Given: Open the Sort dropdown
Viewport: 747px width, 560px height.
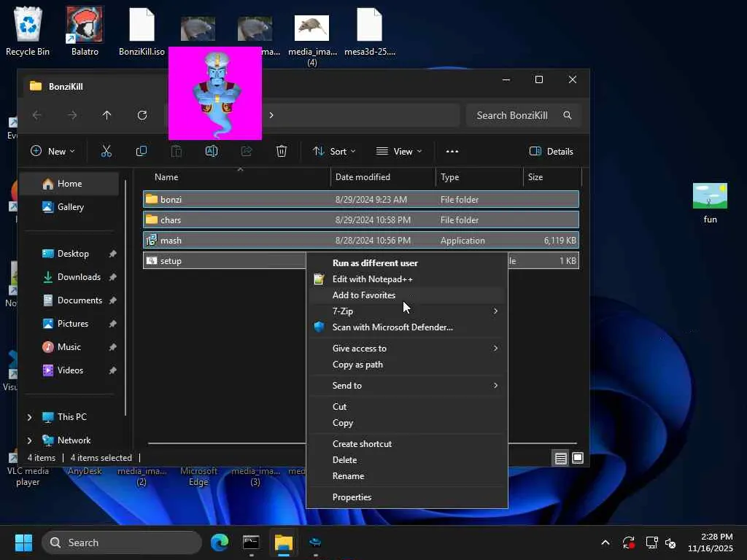Looking at the screenshot, I should [x=334, y=151].
